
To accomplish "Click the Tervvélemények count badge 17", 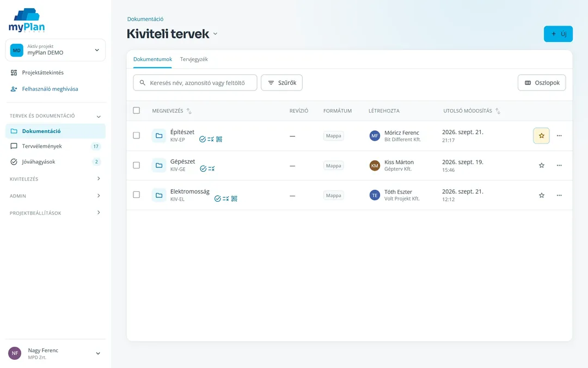I will pyautogui.click(x=96, y=147).
